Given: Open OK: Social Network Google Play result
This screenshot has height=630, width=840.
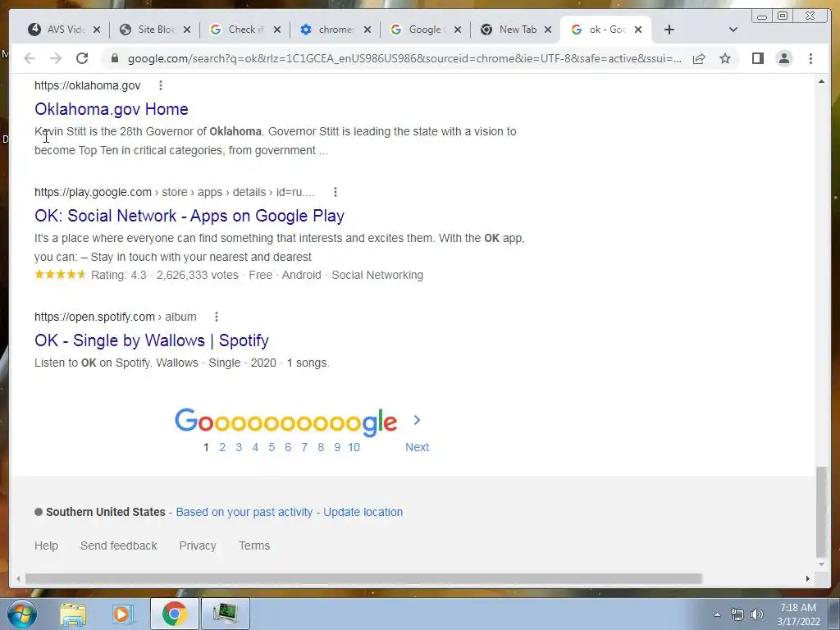Looking at the screenshot, I should pyautogui.click(x=189, y=216).
